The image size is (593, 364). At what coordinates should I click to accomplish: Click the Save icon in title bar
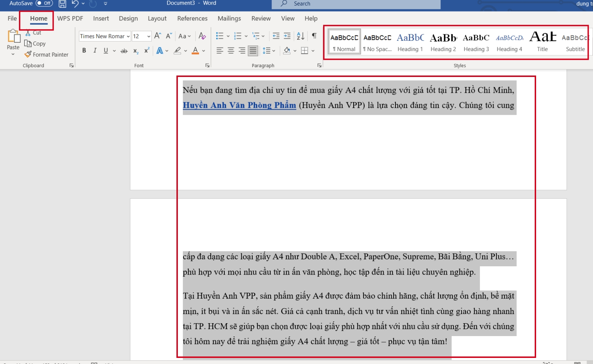62,4
